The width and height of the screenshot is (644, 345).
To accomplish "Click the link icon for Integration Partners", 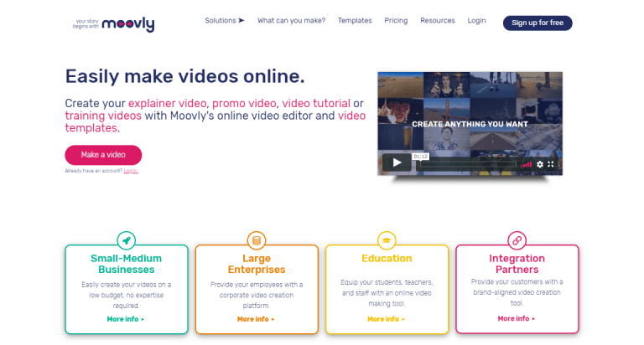I will (517, 240).
